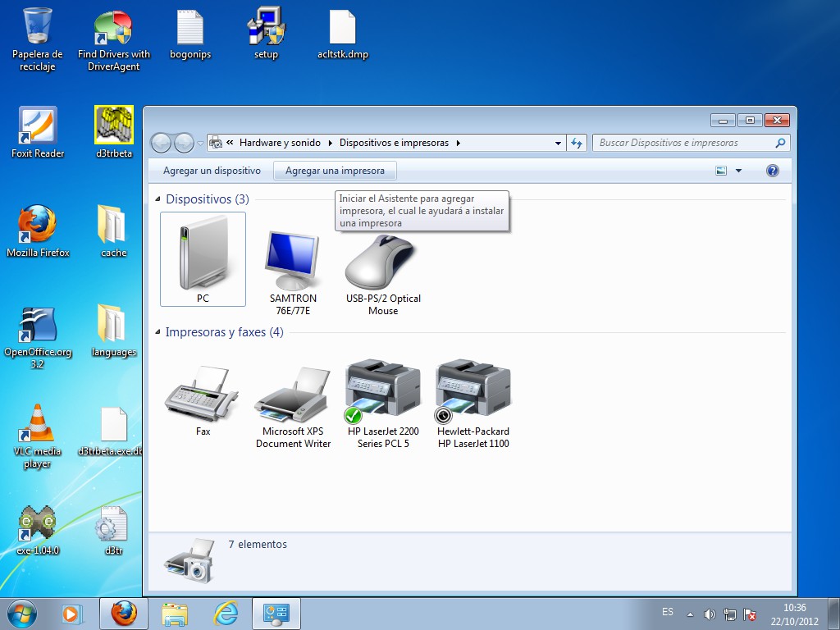The height and width of the screenshot is (630, 840).
Task: Click Agregar un dispositivo button
Action: [x=212, y=171]
